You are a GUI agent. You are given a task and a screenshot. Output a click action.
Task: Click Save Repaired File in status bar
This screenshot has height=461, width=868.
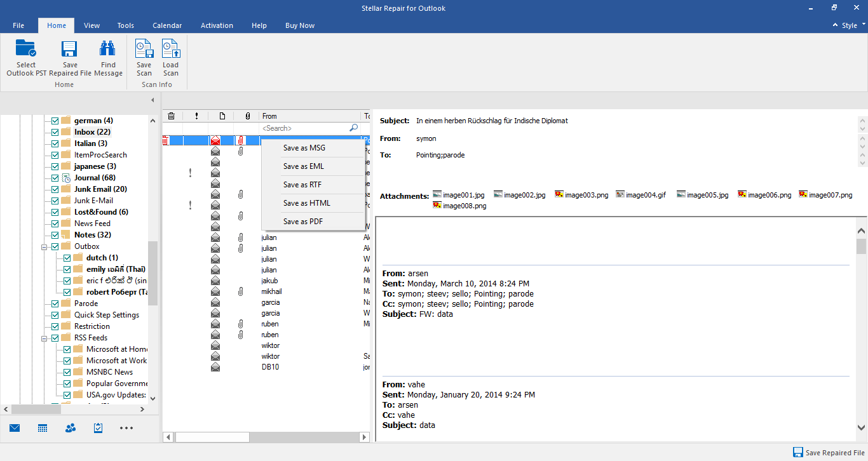pyautogui.click(x=829, y=453)
